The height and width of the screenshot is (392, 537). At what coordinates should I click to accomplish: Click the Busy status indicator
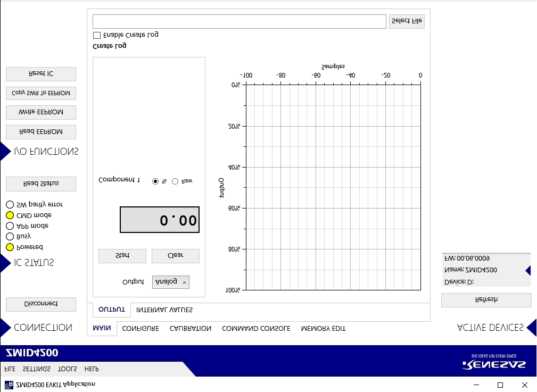coord(9,236)
